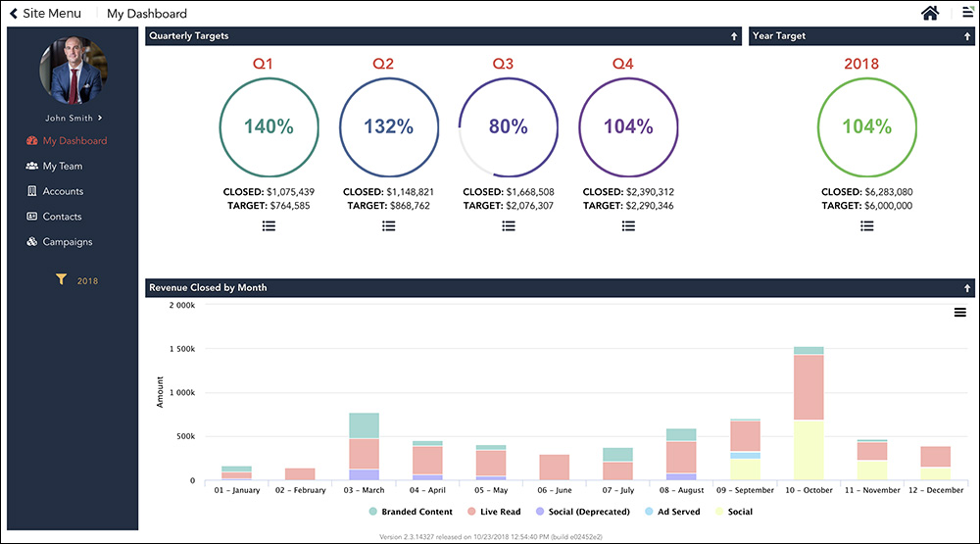Go back to Site Menu
The width and height of the screenshot is (980, 544).
point(45,14)
